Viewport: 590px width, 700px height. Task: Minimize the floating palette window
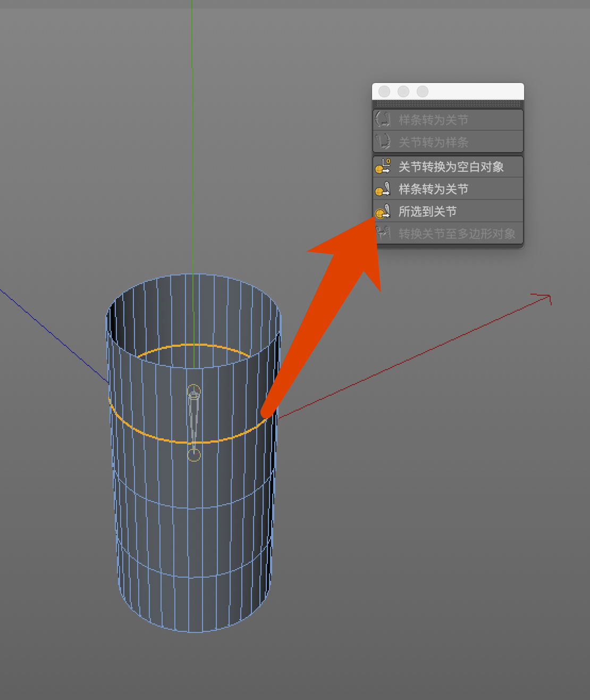403,91
